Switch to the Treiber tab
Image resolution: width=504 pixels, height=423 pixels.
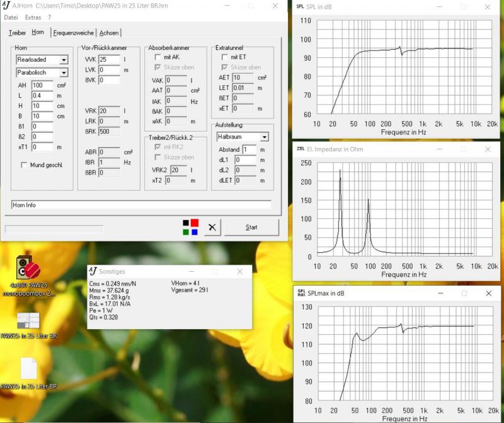coord(17,33)
